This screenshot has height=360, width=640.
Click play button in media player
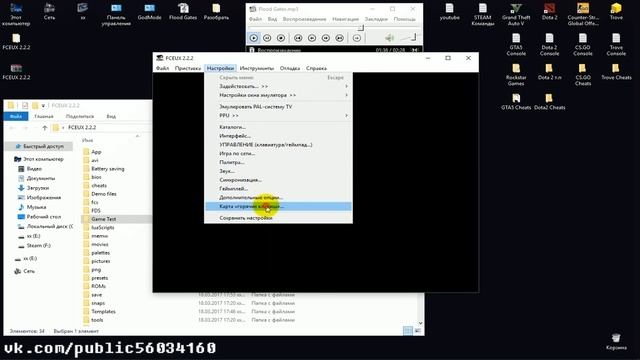click(253, 38)
